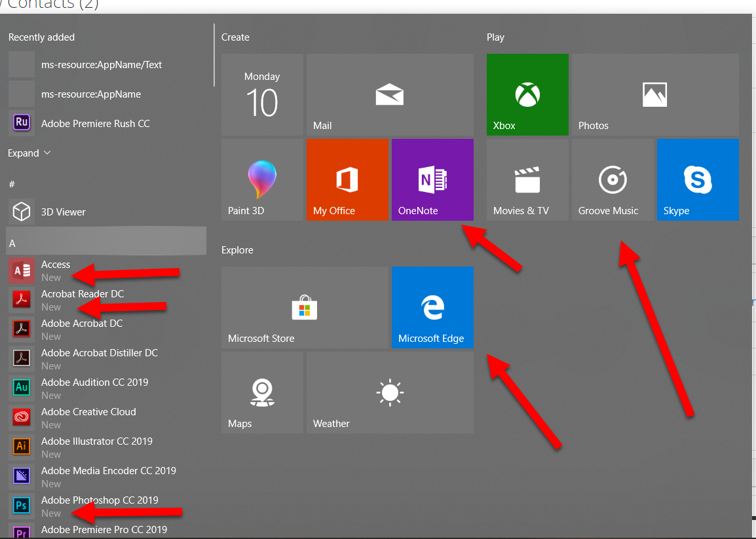Screen dimensions: 756x539
Task: Select the Adobe Creative Cloud label
Action: 88,412
